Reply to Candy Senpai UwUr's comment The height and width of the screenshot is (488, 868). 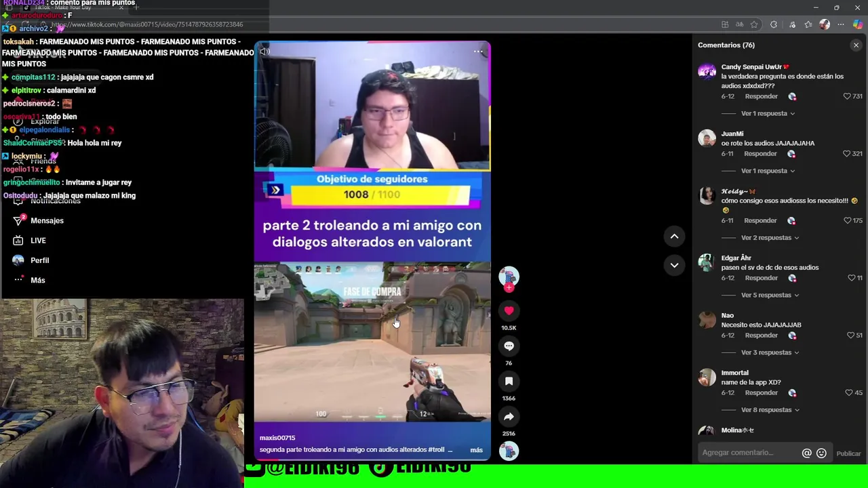[761, 96]
